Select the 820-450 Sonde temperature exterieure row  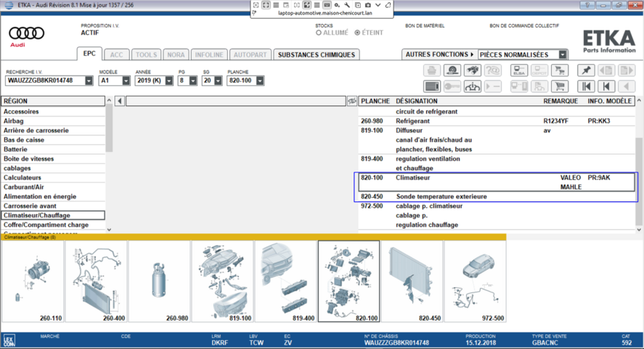(x=496, y=196)
